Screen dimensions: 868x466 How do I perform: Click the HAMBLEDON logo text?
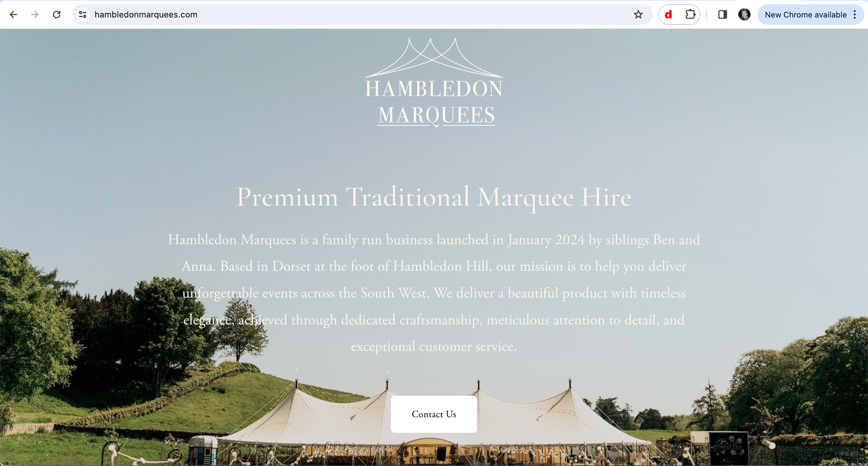point(434,89)
